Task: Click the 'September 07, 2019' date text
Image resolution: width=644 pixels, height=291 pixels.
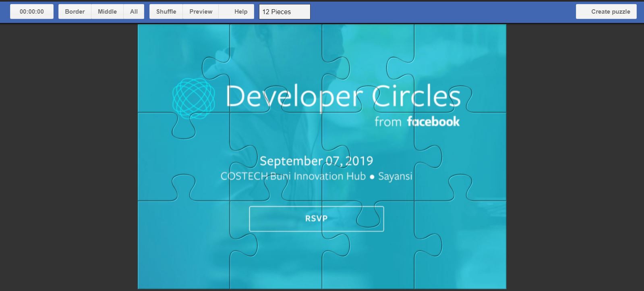Action: (316, 161)
